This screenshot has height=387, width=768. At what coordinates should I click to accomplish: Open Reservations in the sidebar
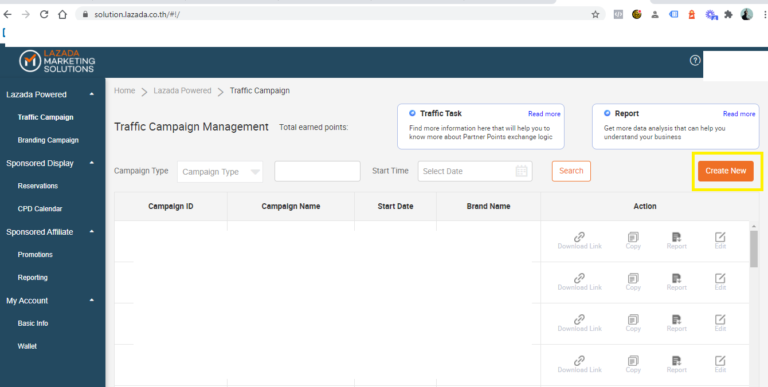tap(38, 186)
